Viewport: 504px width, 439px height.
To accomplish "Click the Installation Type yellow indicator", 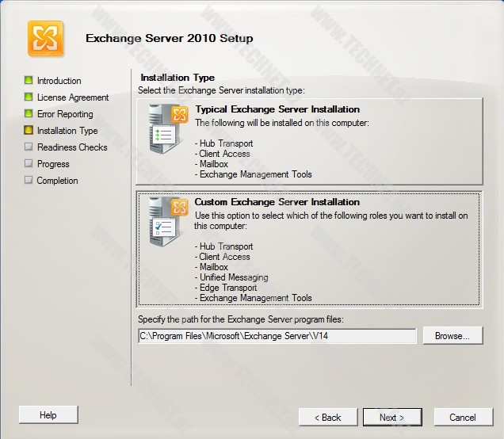I will (x=29, y=131).
